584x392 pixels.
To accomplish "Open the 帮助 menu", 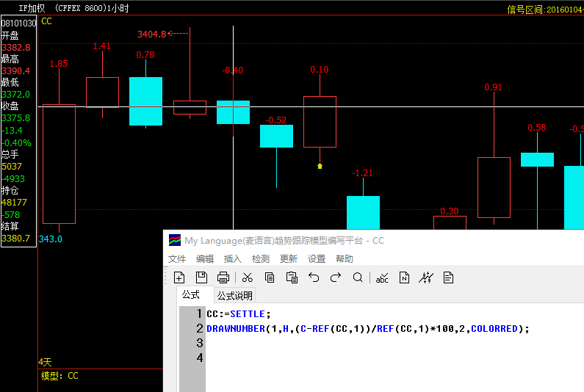I will pos(345,259).
